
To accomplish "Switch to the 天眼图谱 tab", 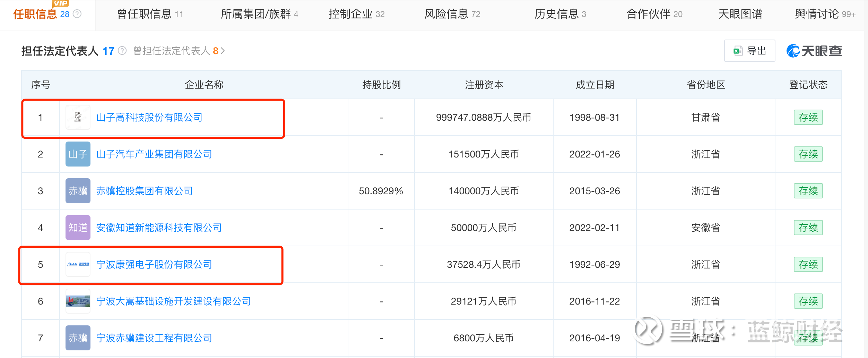I will coord(740,14).
